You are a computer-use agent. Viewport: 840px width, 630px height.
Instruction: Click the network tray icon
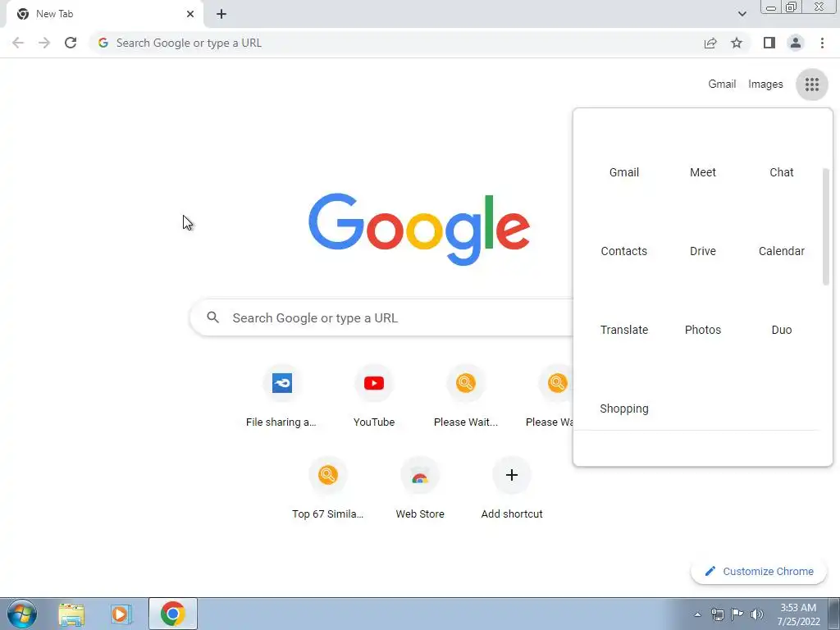pyautogui.click(x=717, y=614)
